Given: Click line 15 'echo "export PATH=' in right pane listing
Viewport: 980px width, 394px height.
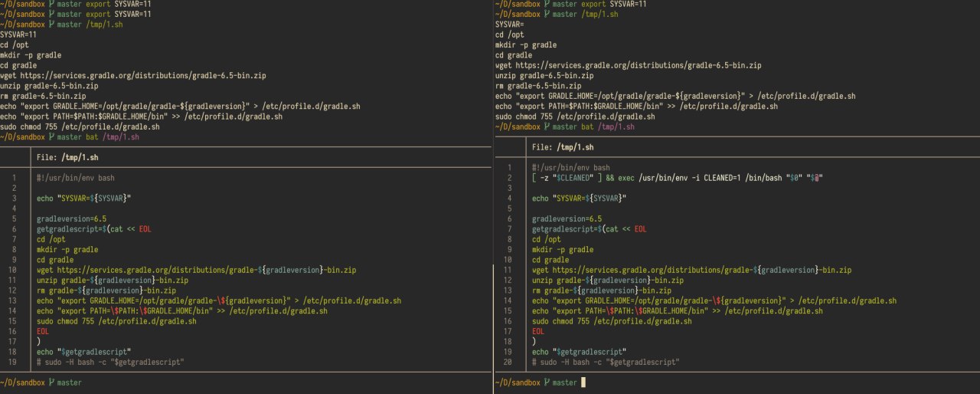Looking at the screenshot, I should 677,310.
